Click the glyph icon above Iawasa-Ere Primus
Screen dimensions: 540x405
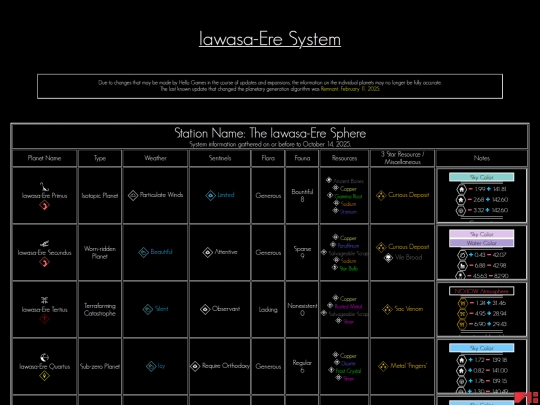coord(44,186)
